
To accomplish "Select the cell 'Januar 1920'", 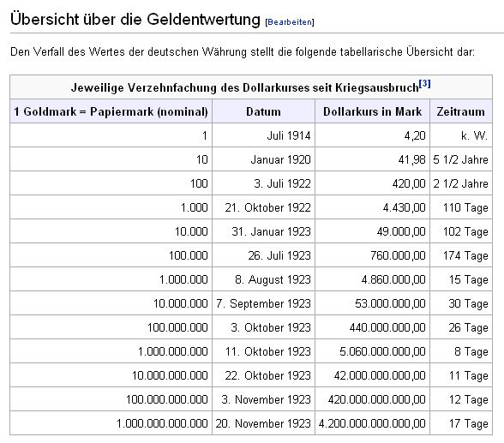I will [263, 159].
